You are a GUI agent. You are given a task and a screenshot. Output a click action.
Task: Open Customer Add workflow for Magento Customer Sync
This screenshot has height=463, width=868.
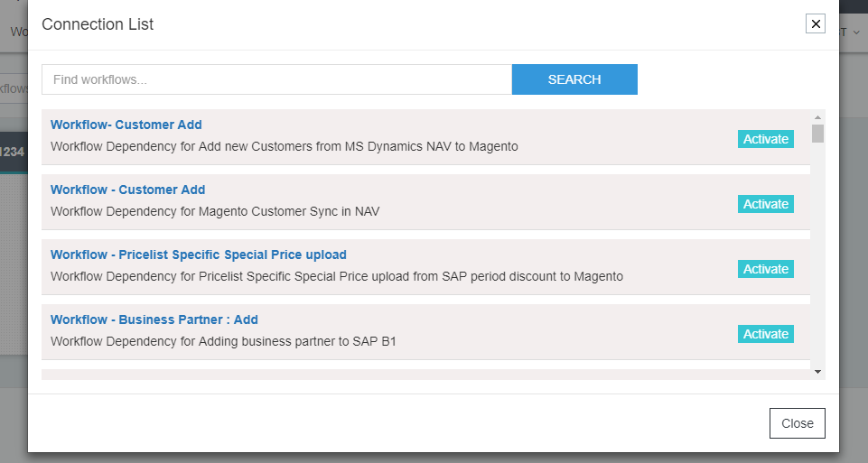coord(127,190)
